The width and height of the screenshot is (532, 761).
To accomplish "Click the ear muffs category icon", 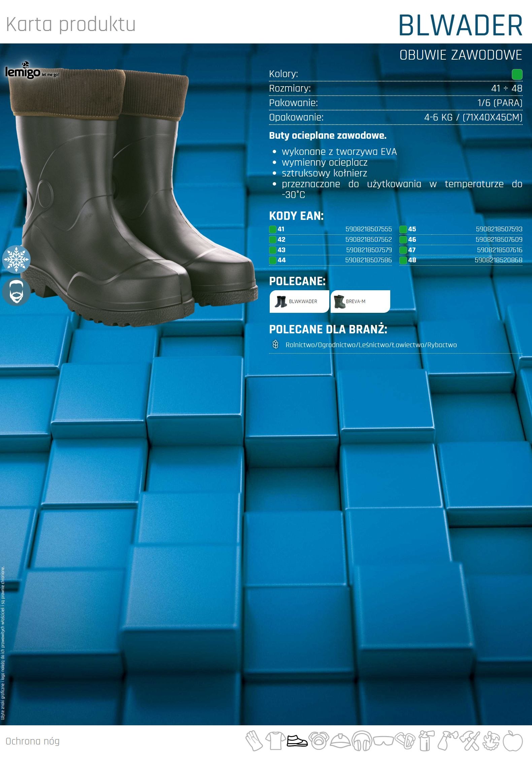I will tap(362, 740).
